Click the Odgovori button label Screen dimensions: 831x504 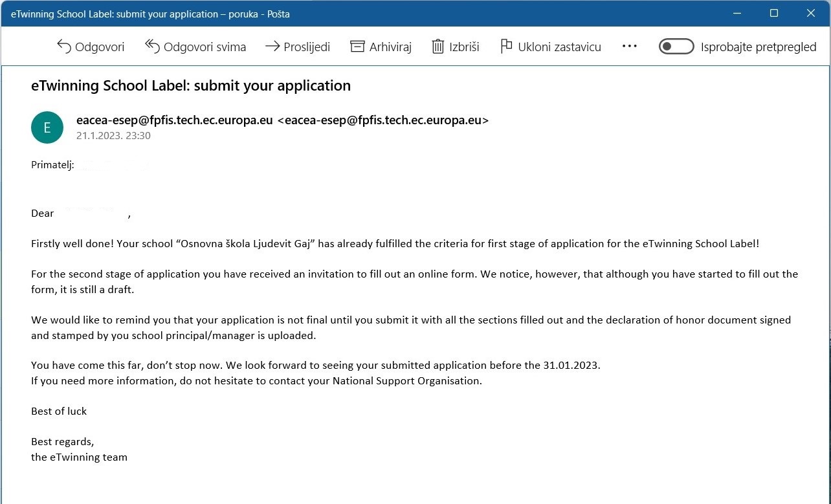100,47
